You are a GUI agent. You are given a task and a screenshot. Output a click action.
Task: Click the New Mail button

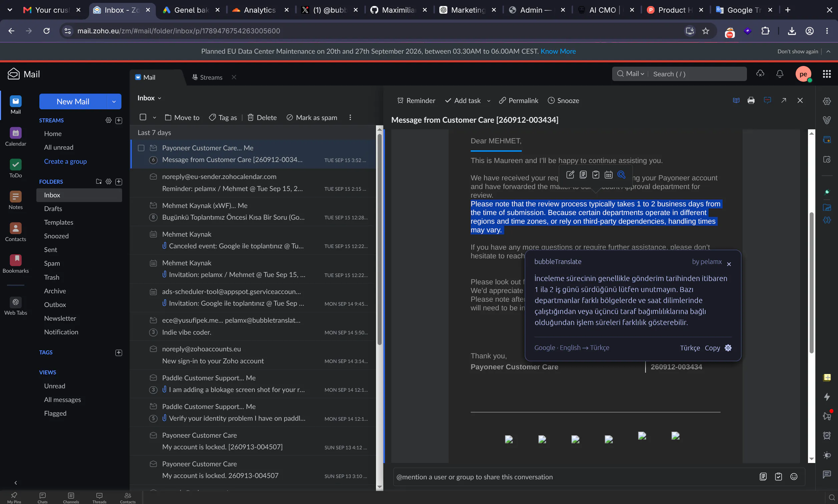pos(73,102)
